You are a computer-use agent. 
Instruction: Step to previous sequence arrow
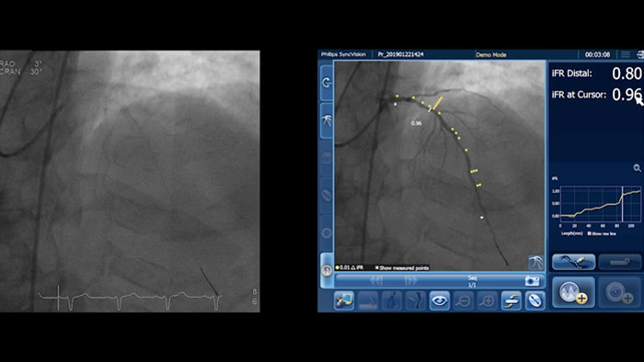coord(376,280)
